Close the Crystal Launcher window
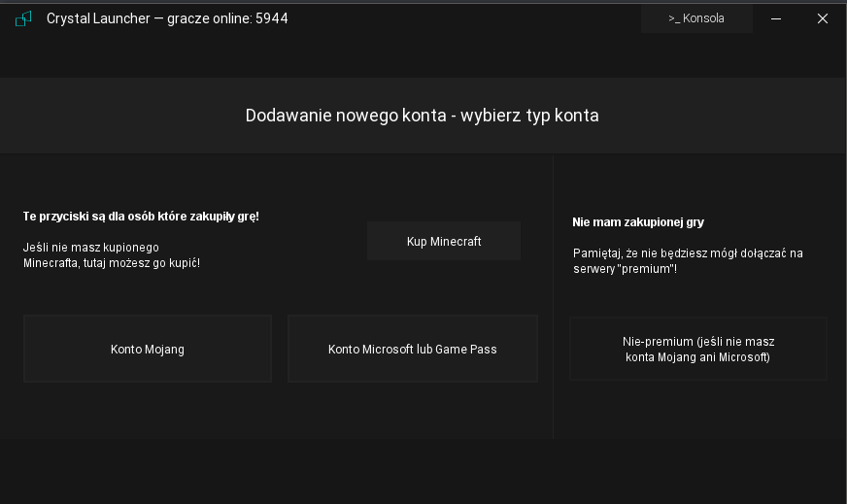Image resolution: width=847 pixels, height=504 pixels. [x=822, y=18]
